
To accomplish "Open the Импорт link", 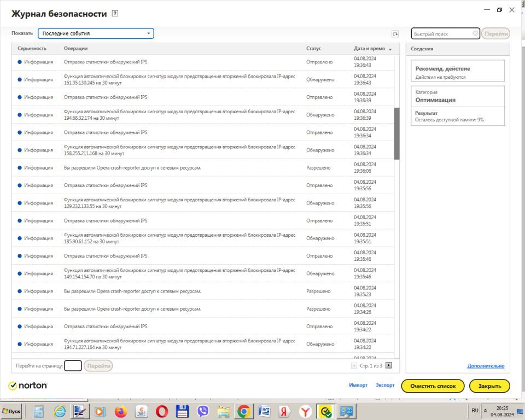I will [358, 385].
